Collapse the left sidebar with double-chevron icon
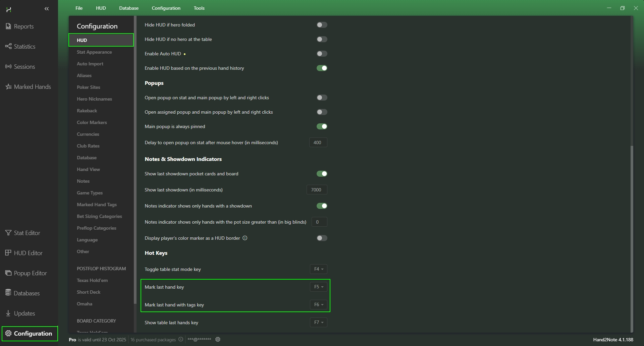Screen dimensions: 644x346 47,9
